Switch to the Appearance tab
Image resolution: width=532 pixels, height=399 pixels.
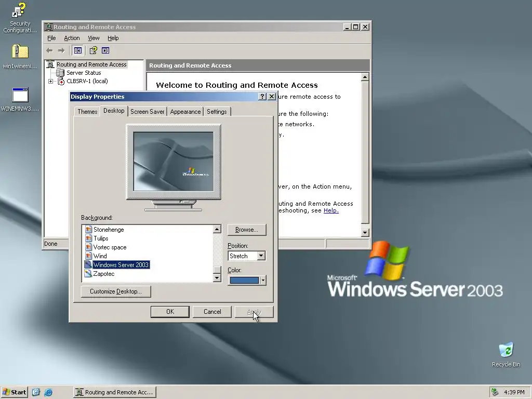pos(185,112)
